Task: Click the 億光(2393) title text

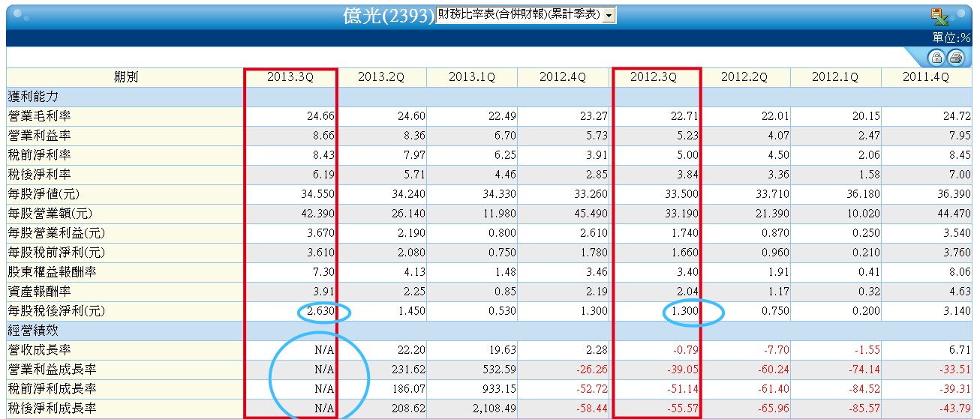Action: (x=389, y=16)
